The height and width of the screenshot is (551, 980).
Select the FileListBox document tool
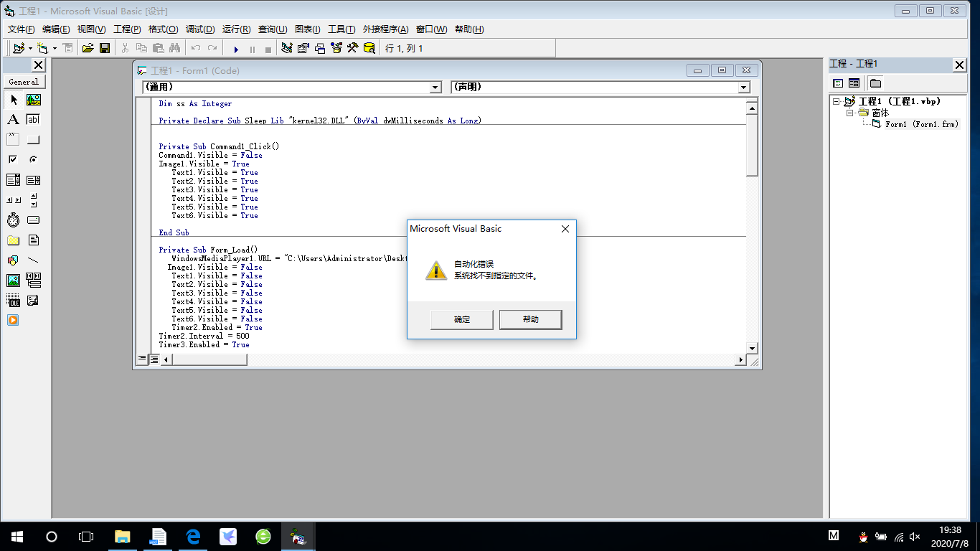click(x=34, y=240)
